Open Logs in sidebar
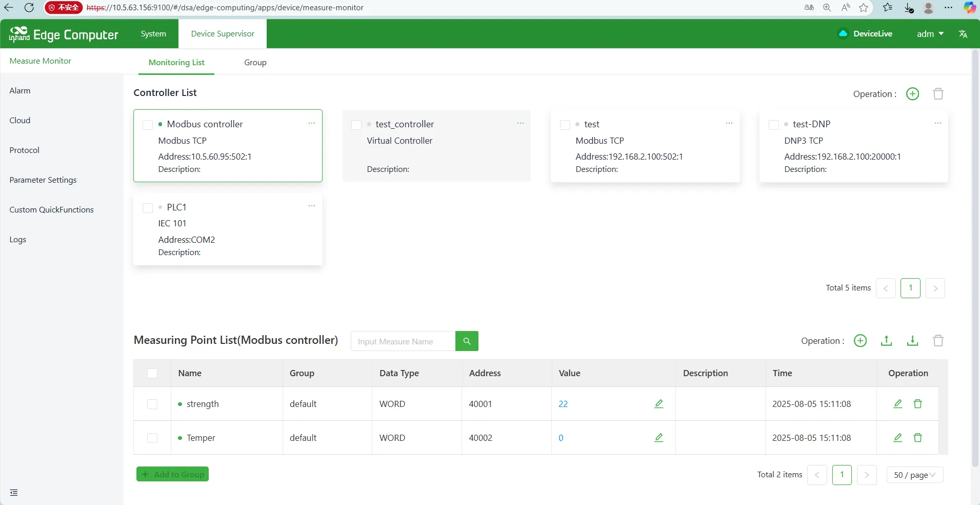This screenshot has width=980, height=505. 18,240
